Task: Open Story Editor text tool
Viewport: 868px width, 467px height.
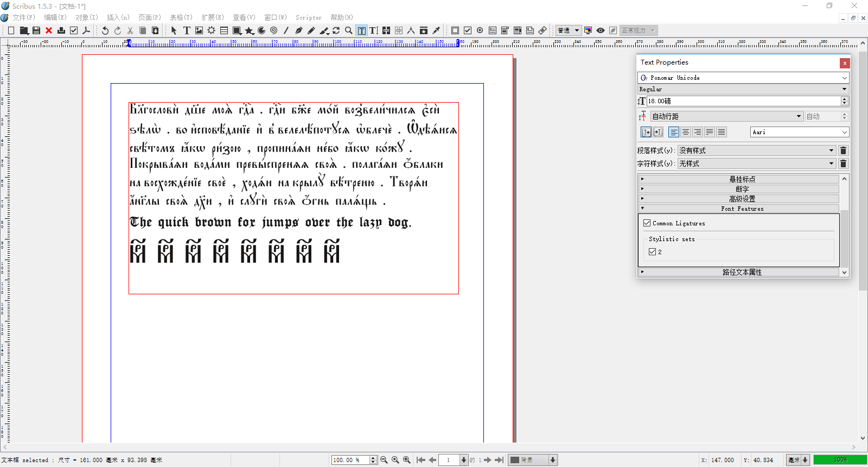Action: (374, 30)
